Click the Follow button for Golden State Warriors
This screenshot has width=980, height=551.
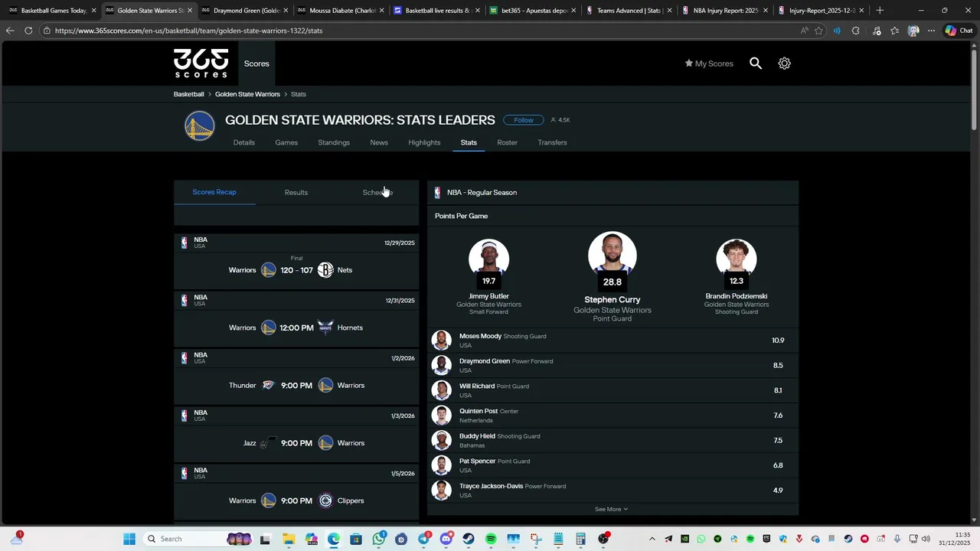click(x=524, y=120)
